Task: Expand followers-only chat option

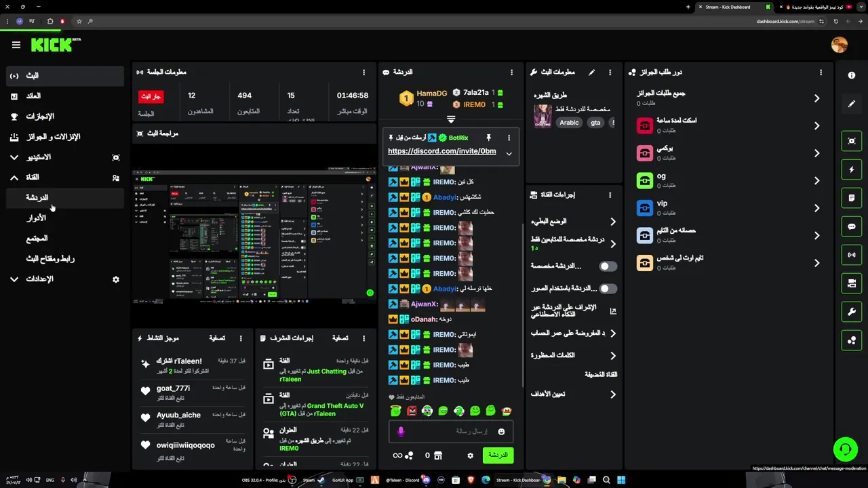Action: click(x=612, y=243)
